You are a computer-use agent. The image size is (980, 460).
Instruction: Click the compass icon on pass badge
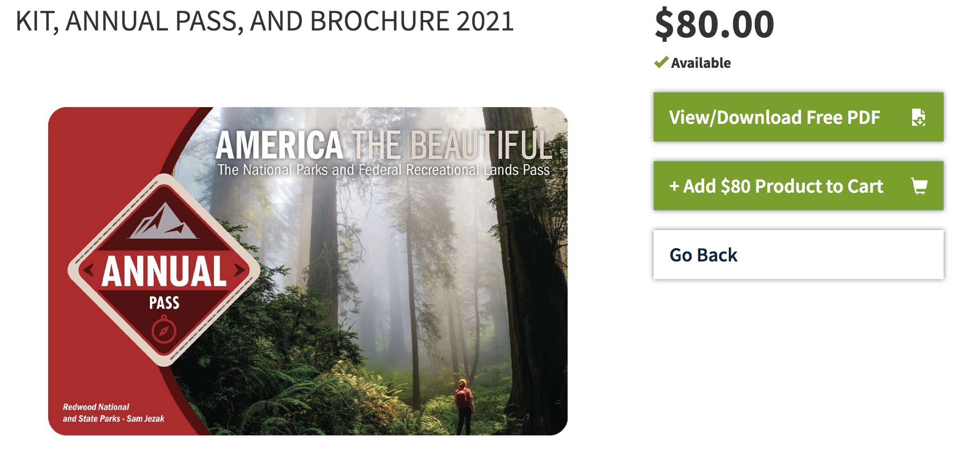point(164,331)
